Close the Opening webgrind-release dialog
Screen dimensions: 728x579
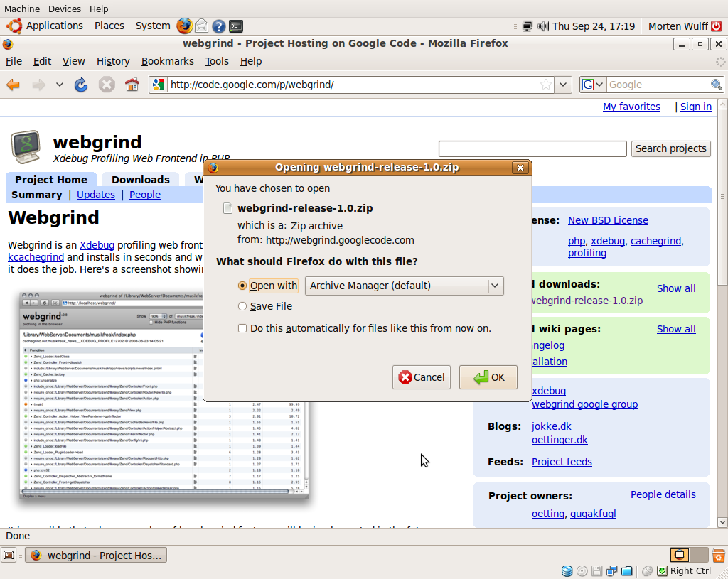coord(520,168)
